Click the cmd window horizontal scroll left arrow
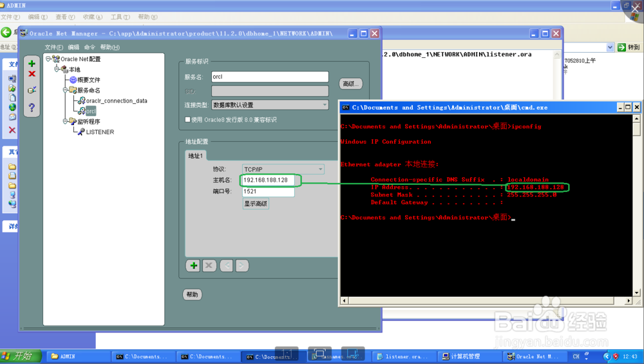The width and height of the screenshot is (644, 364). coord(345,301)
